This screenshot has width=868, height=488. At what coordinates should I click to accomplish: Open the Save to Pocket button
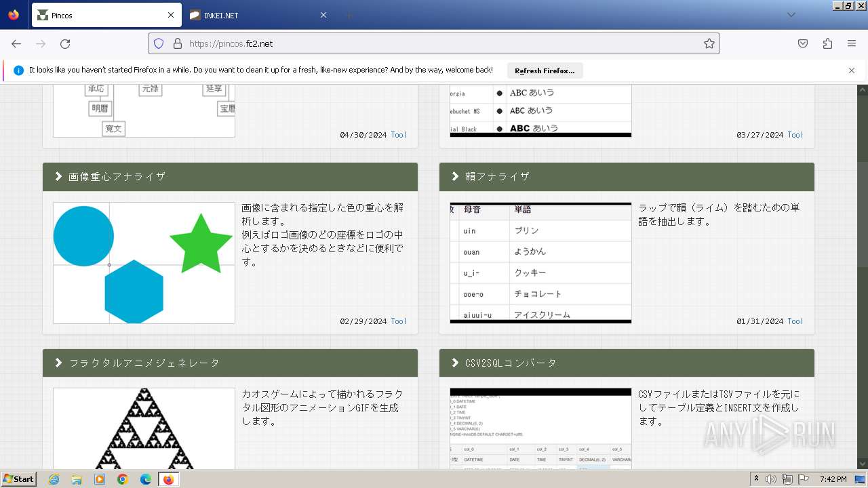pos(803,43)
